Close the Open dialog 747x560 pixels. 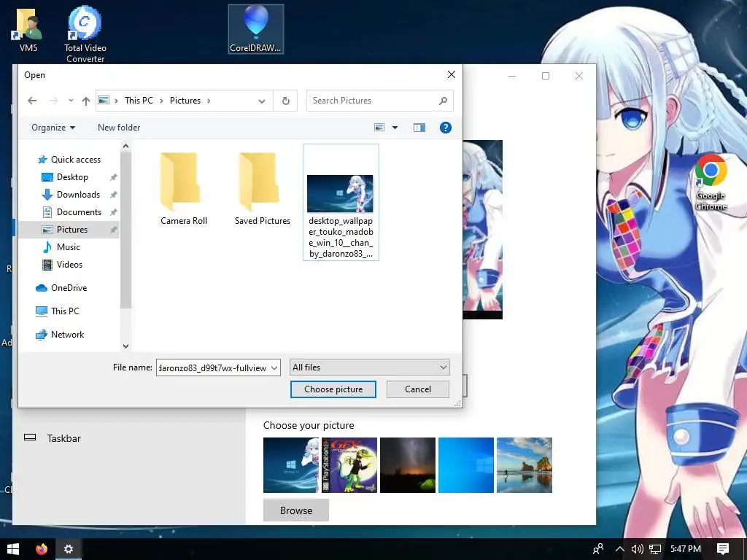tap(451, 75)
